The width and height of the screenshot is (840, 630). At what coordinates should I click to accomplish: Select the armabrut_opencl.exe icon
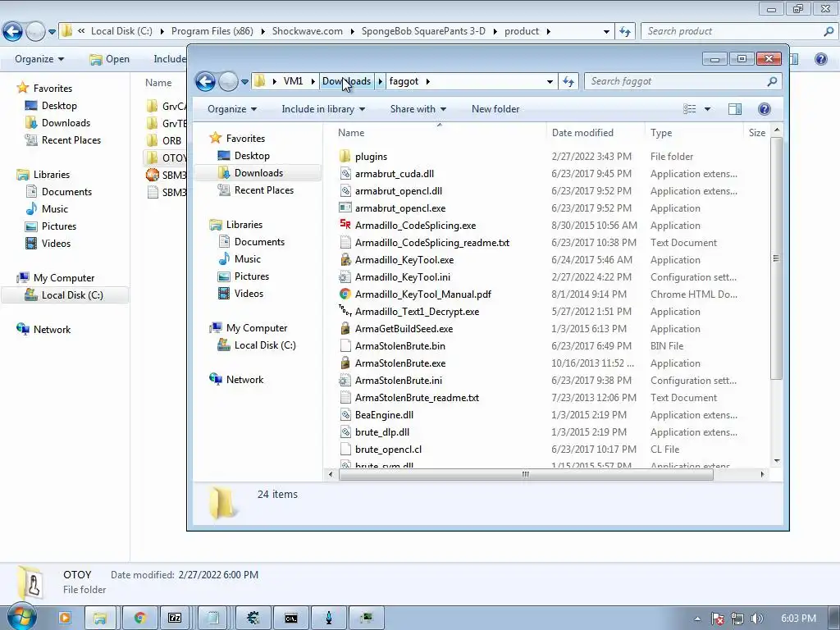[x=345, y=208]
